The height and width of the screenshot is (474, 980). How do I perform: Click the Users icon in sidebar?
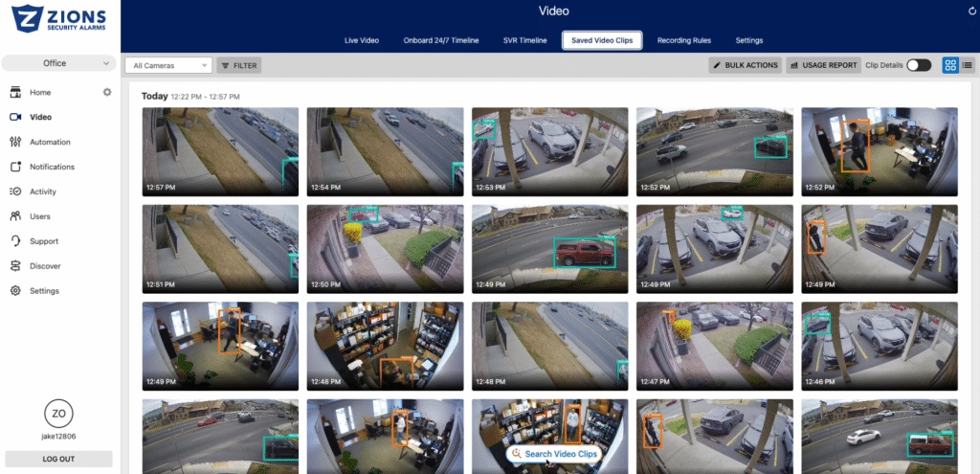click(x=15, y=216)
